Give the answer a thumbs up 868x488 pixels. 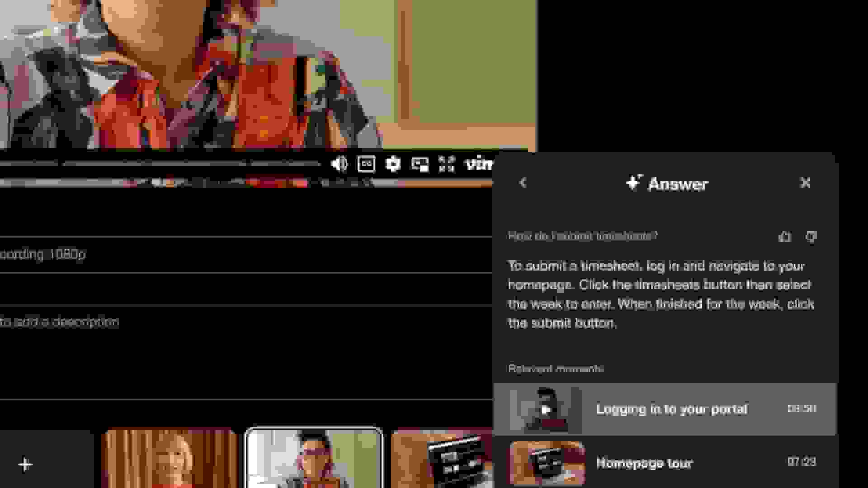click(785, 236)
